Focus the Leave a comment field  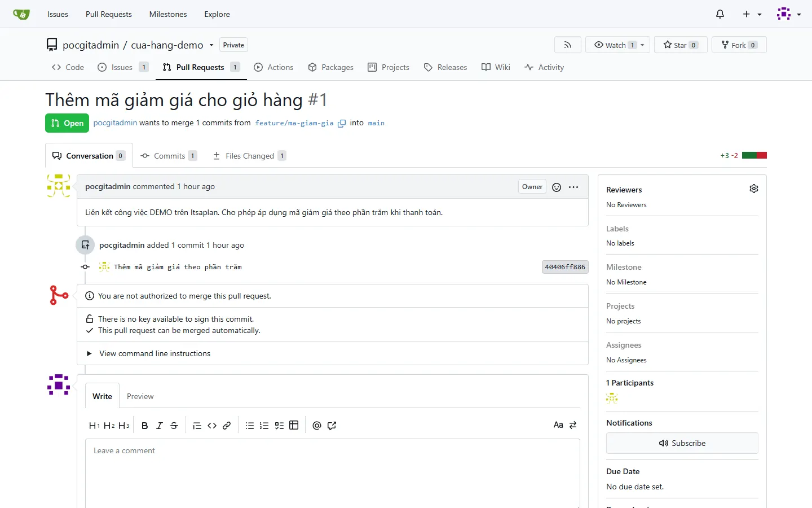(x=333, y=474)
